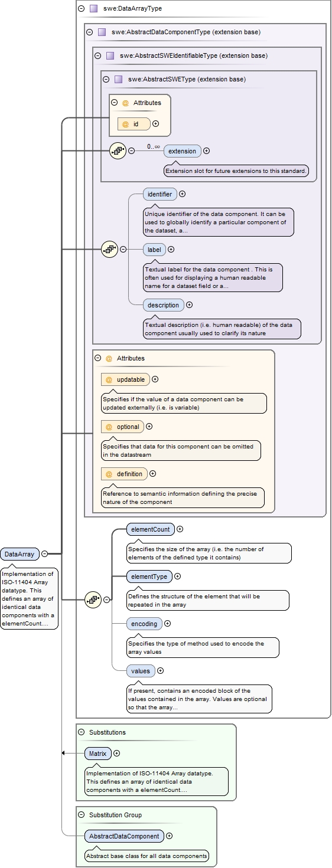This screenshot has width=332, height=868.
Task: Expand the elementCount element
Action: click(180, 529)
